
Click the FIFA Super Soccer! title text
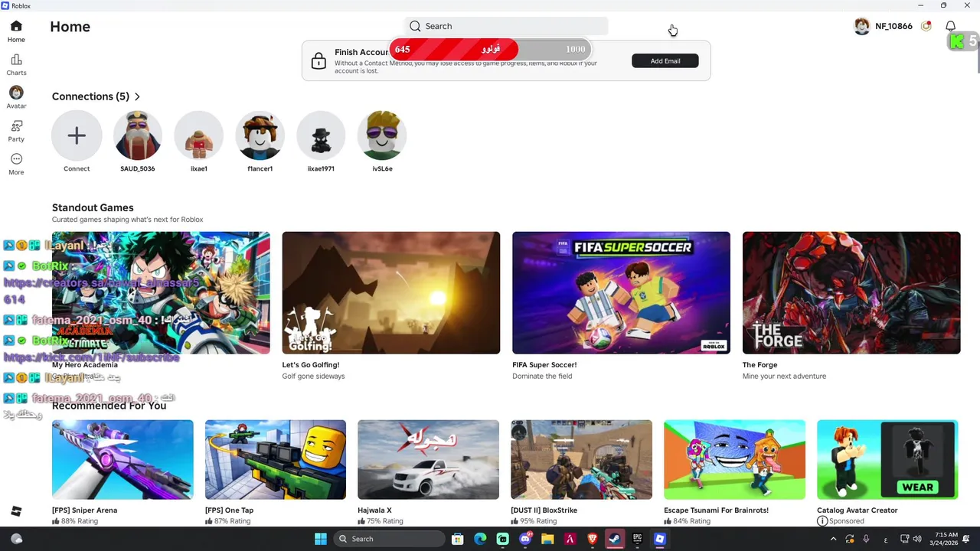click(544, 365)
